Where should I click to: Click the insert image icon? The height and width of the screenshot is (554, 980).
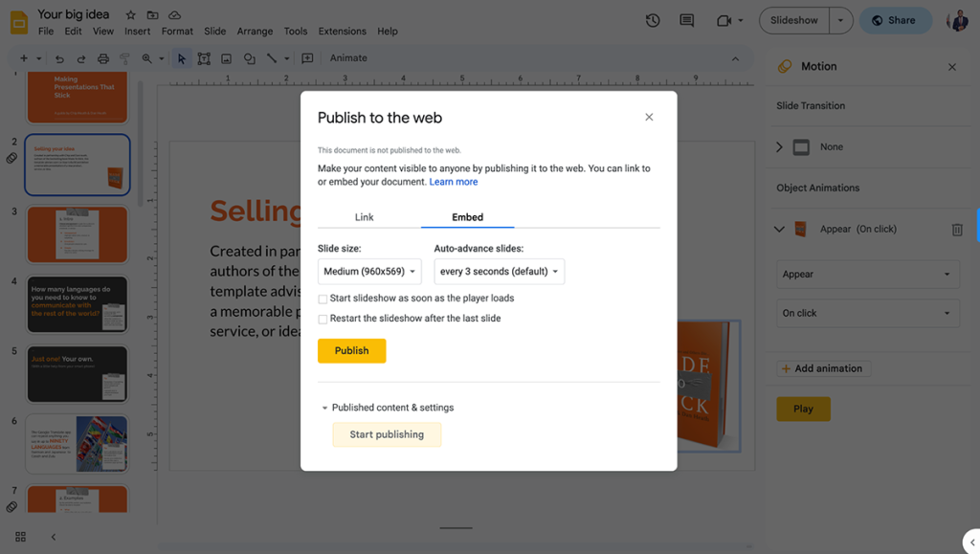pyautogui.click(x=226, y=58)
